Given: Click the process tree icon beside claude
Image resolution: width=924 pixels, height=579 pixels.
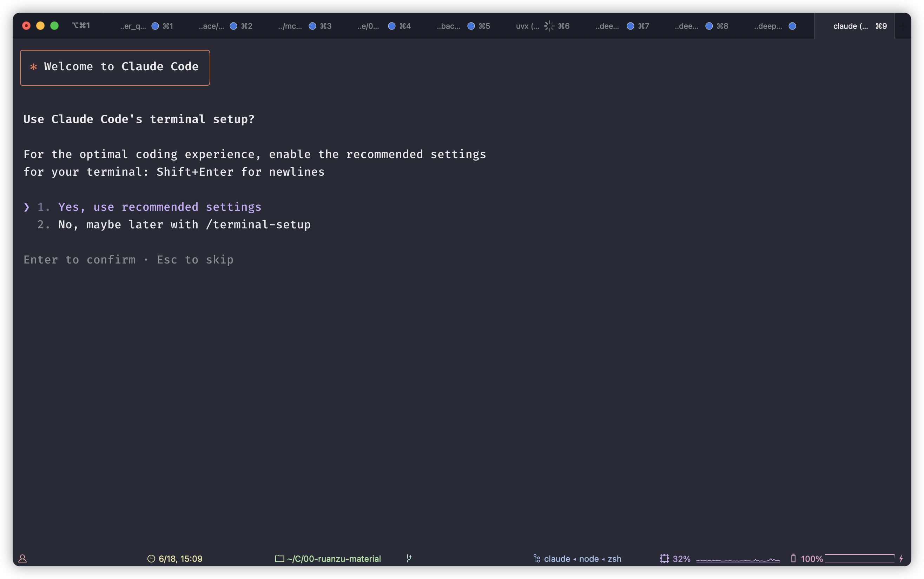Looking at the screenshot, I should [537, 559].
